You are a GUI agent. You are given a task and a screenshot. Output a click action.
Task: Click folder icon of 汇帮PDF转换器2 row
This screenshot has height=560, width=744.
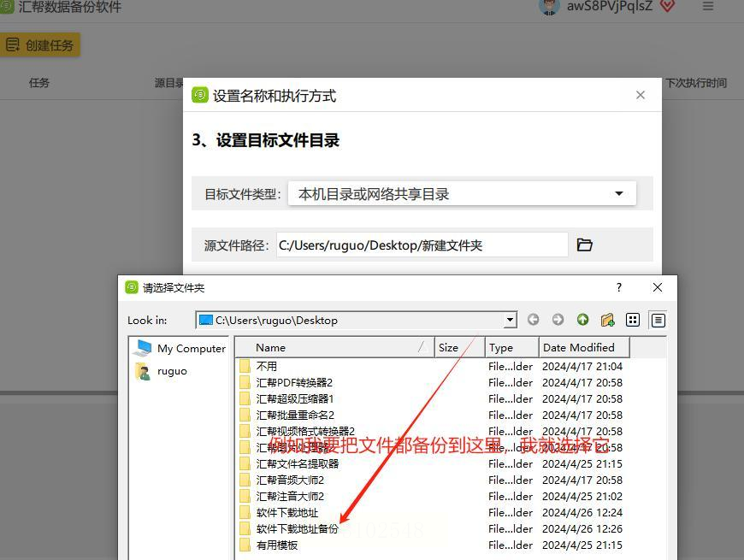245,383
